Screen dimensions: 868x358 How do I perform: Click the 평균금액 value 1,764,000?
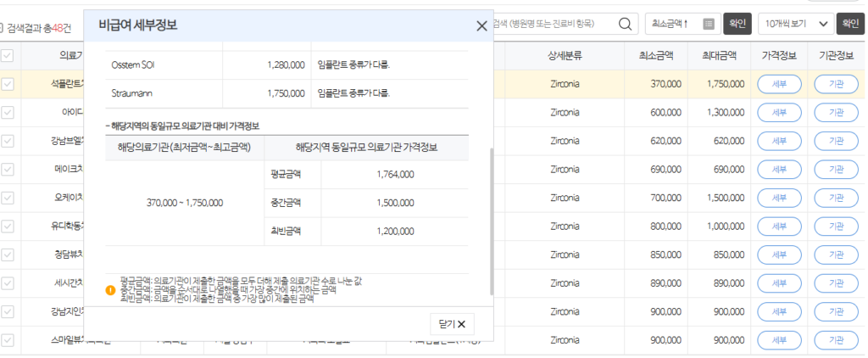[x=395, y=175]
